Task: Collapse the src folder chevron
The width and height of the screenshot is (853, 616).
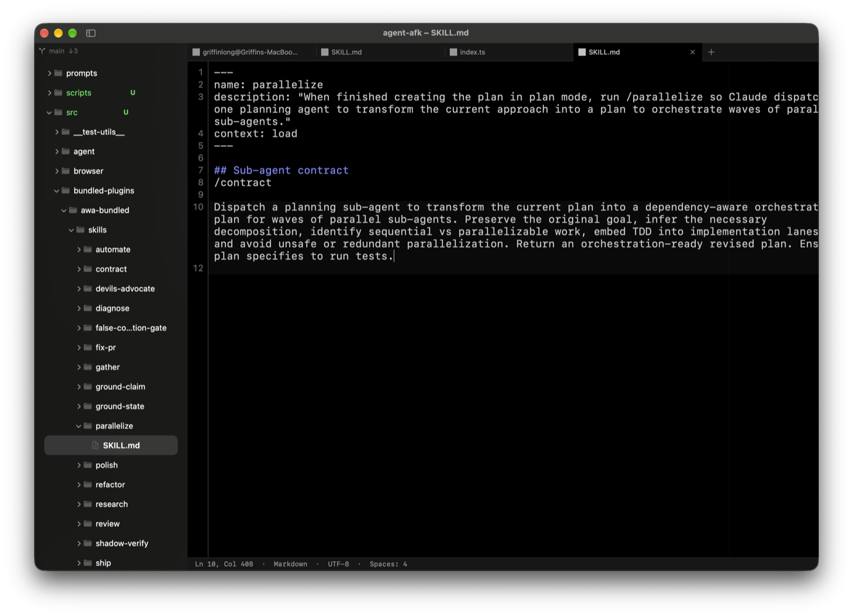Action: point(49,112)
